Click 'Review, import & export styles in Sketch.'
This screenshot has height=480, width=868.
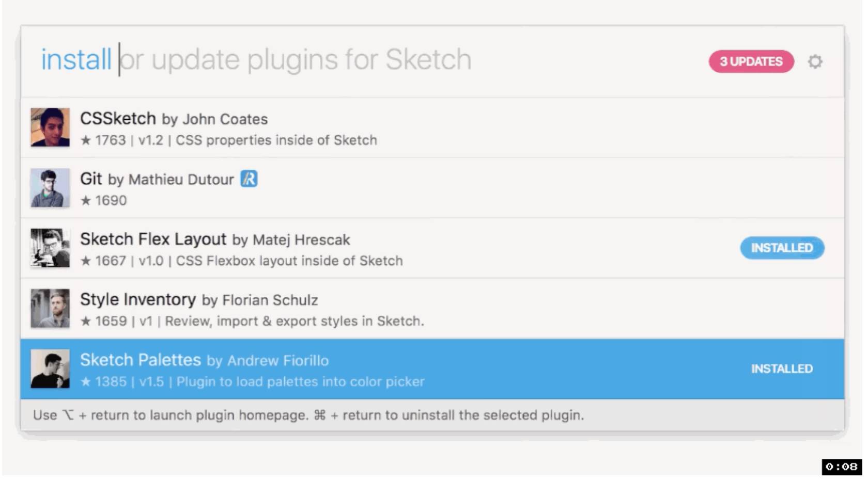click(x=295, y=321)
